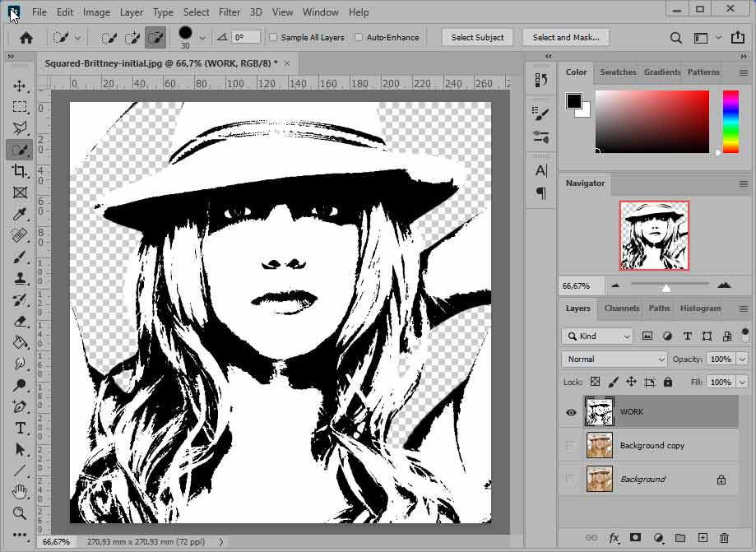Switch to the Swatches tab
This screenshot has width=756, height=552.
tap(618, 72)
